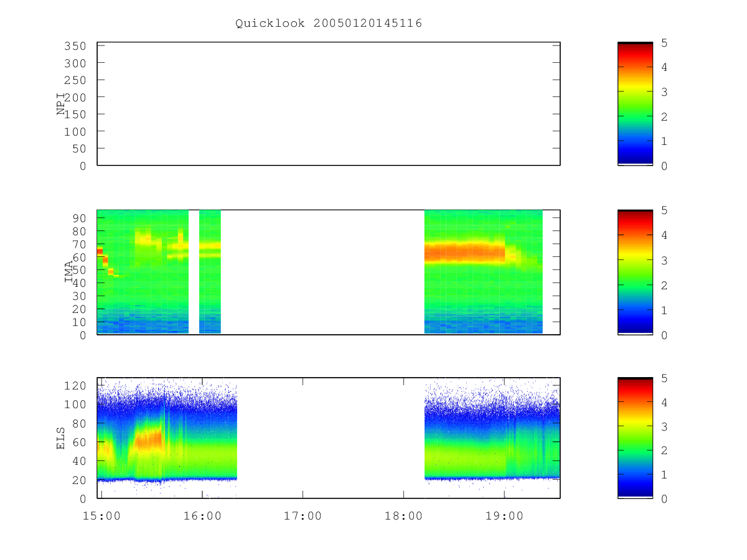Click the 17:00 time axis label

click(303, 516)
